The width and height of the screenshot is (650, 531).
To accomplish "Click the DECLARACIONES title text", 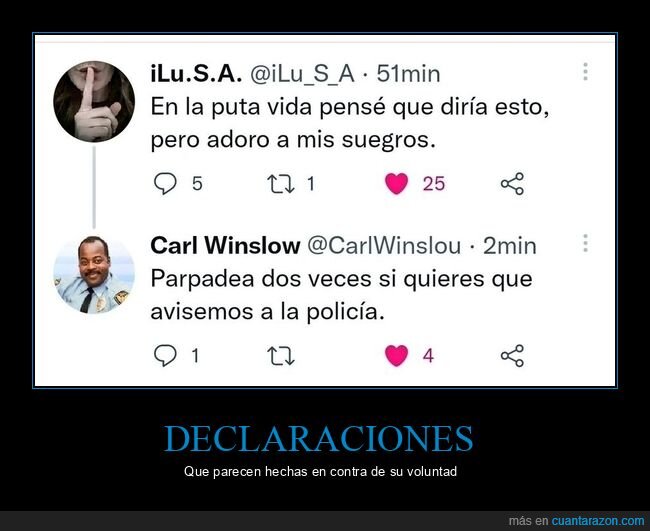I will [319, 439].
